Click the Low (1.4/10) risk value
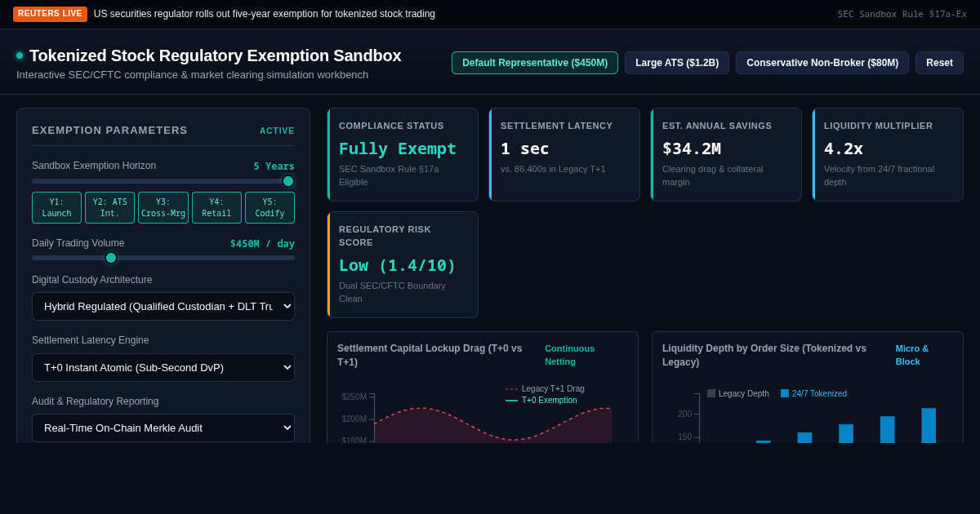The image size is (980, 514). click(x=398, y=265)
